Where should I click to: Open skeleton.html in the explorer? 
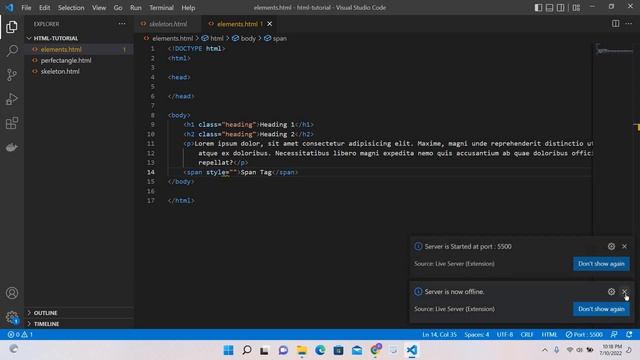pyautogui.click(x=79, y=71)
